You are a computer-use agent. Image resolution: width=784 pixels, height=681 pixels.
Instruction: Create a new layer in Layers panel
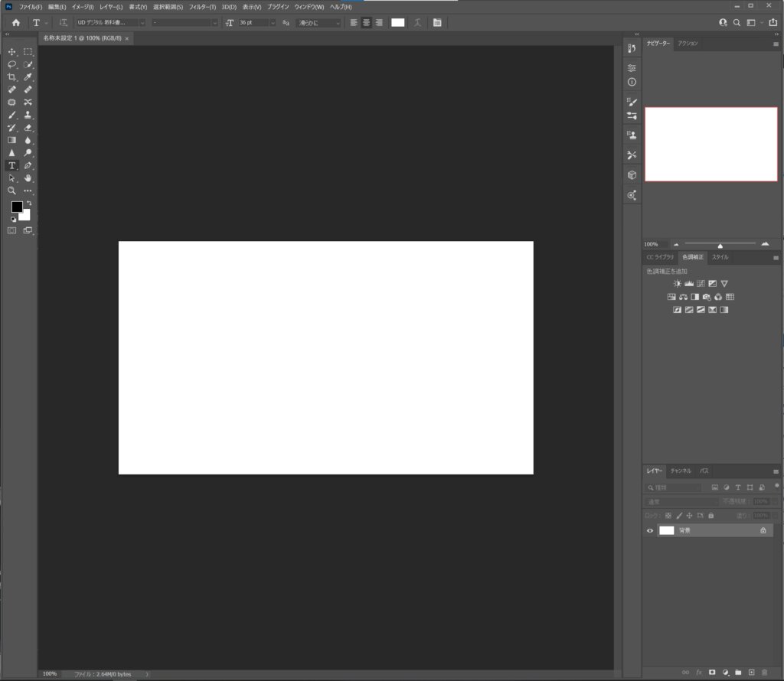(751, 673)
